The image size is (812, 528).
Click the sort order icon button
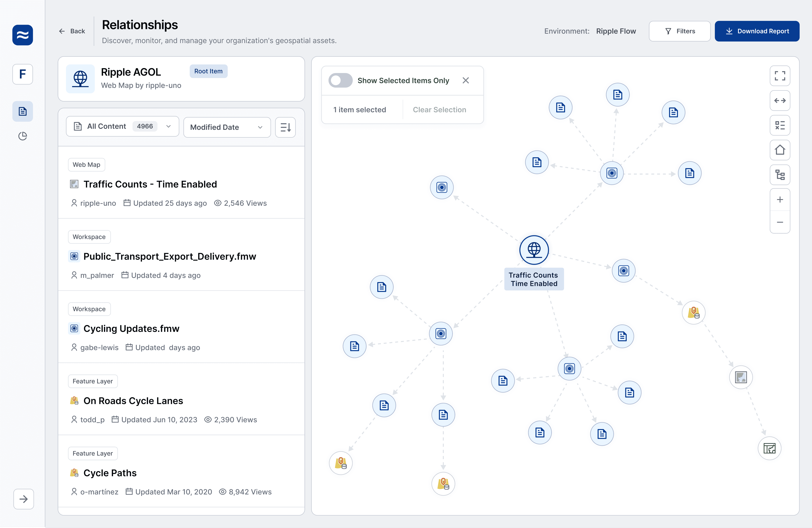285,127
